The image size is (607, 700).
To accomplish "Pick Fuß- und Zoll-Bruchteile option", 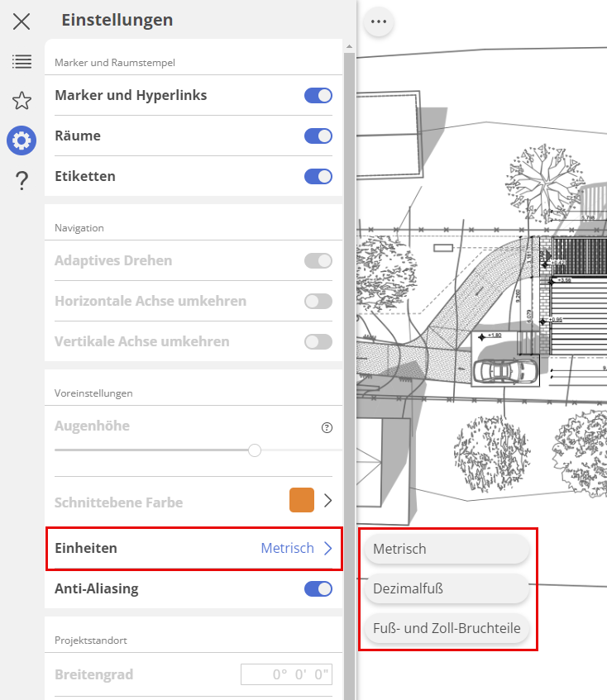I will click(447, 628).
